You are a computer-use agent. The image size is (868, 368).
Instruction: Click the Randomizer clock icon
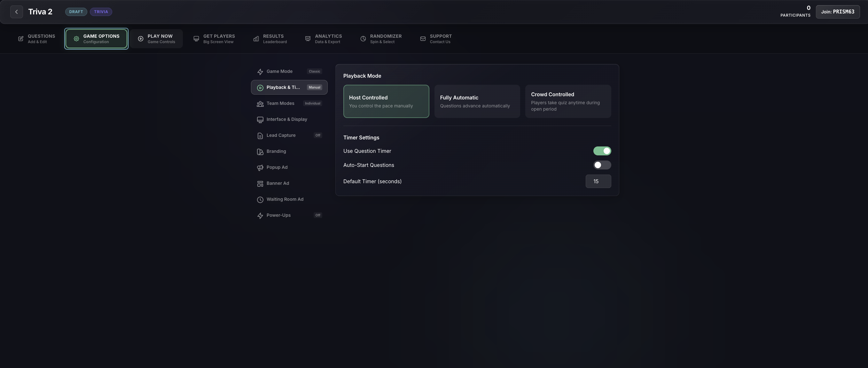[363, 39]
